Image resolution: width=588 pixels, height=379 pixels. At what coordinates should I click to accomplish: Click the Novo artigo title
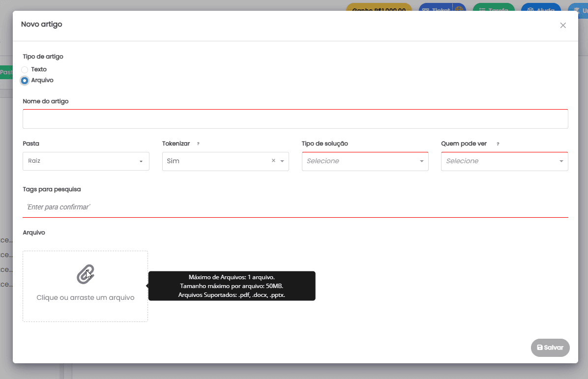point(42,24)
